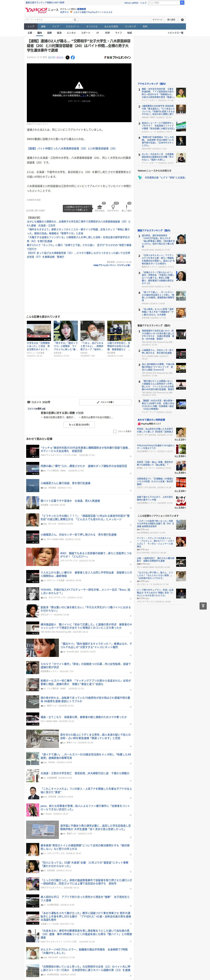
Task: Share the article on X
Action: (x=67, y=57)
